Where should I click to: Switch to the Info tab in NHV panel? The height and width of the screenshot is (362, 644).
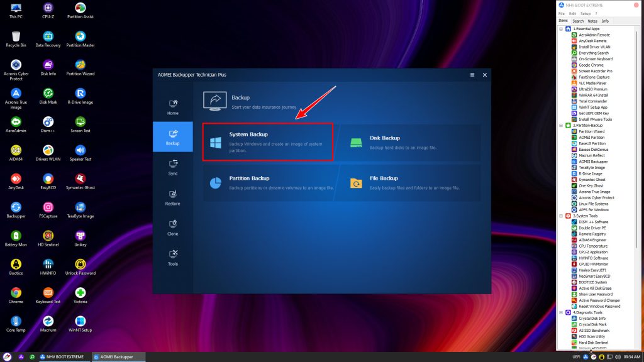point(605,21)
